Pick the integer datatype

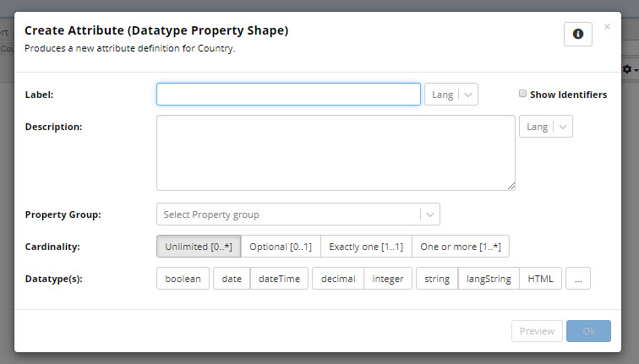(388, 279)
